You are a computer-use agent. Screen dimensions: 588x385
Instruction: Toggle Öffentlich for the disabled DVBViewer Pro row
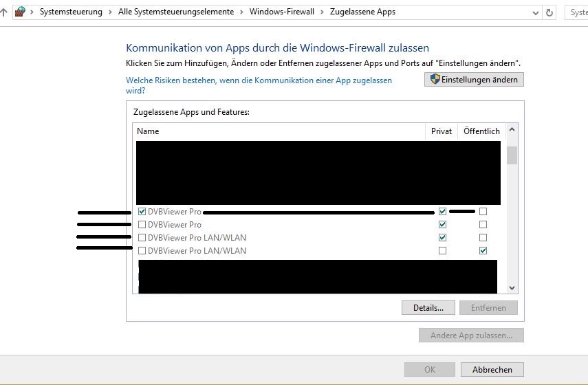[483, 225]
